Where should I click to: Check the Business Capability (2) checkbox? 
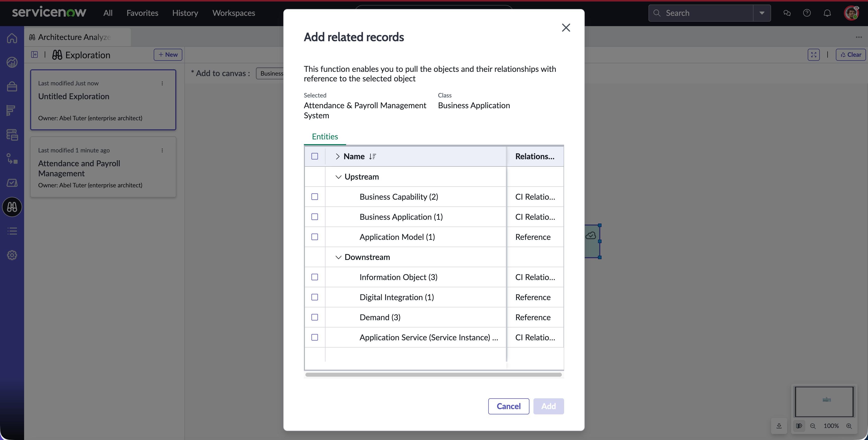coord(315,197)
